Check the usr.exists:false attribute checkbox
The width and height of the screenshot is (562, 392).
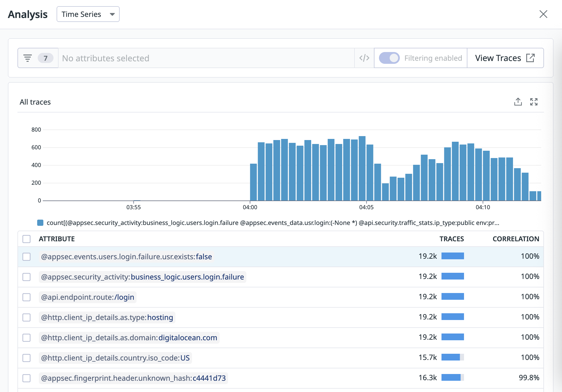[x=26, y=257]
